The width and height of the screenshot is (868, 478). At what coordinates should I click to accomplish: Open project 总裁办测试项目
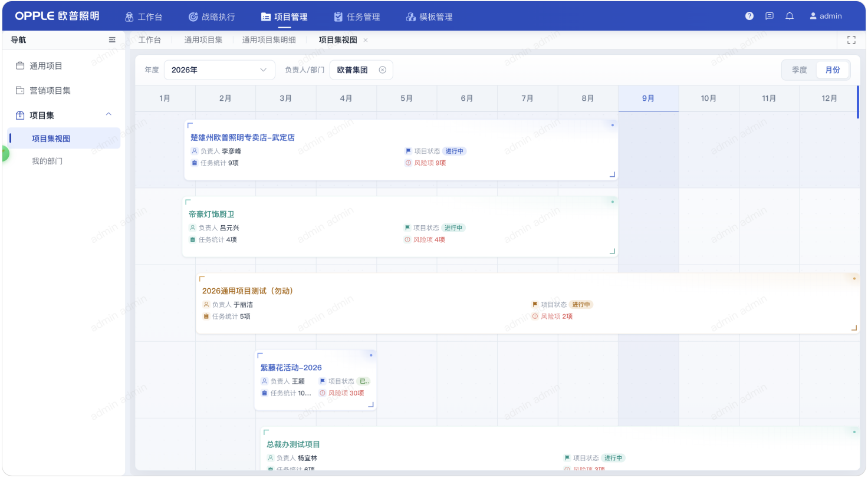tap(293, 444)
